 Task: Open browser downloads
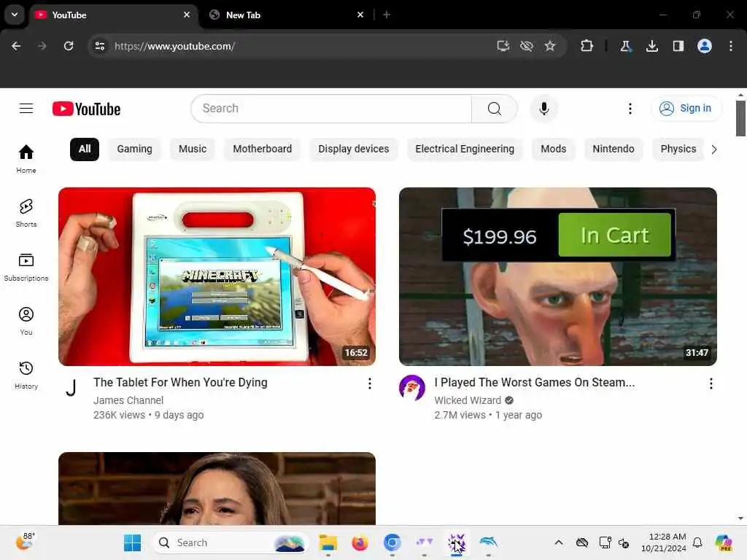[651, 46]
